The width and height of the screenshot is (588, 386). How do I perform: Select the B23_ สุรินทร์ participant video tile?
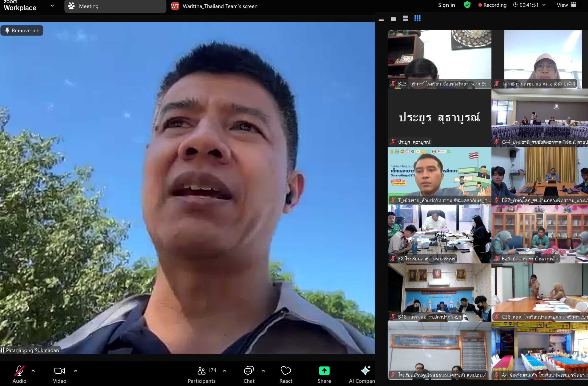coord(439,59)
